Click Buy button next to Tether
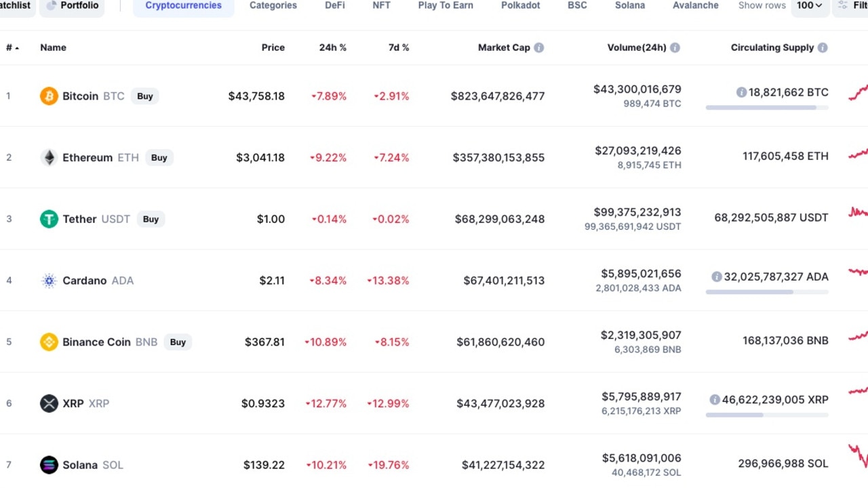 [x=151, y=219]
